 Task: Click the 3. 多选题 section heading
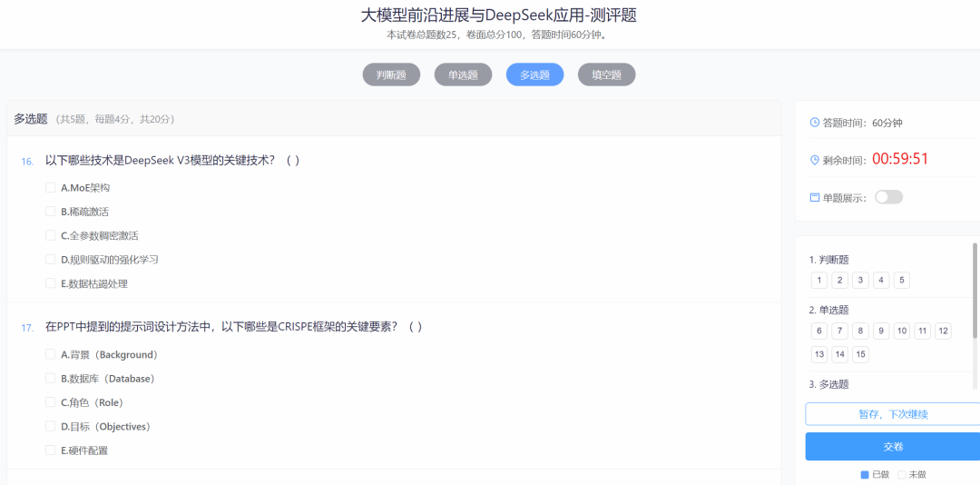[828, 384]
